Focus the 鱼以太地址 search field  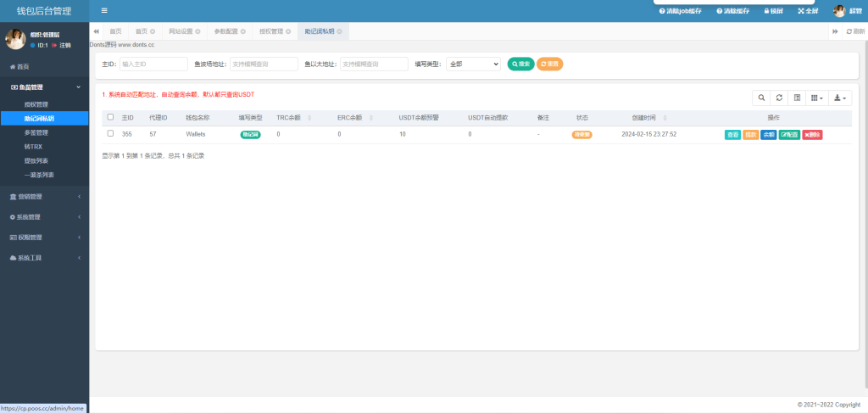[374, 64]
